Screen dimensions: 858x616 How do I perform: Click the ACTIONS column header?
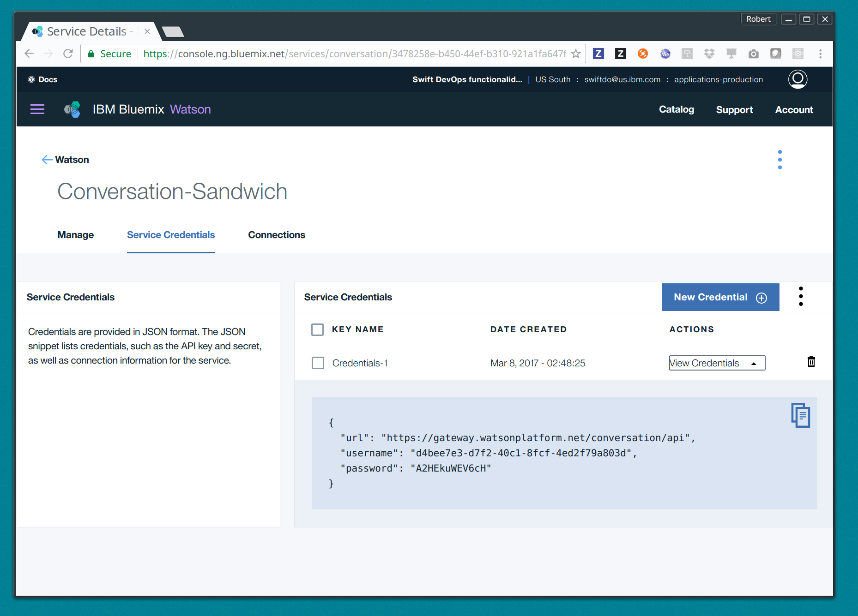(x=692, y=329)
